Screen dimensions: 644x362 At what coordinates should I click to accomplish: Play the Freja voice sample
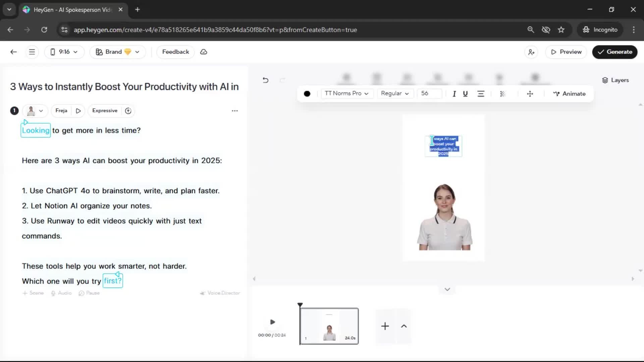(78, 111)
